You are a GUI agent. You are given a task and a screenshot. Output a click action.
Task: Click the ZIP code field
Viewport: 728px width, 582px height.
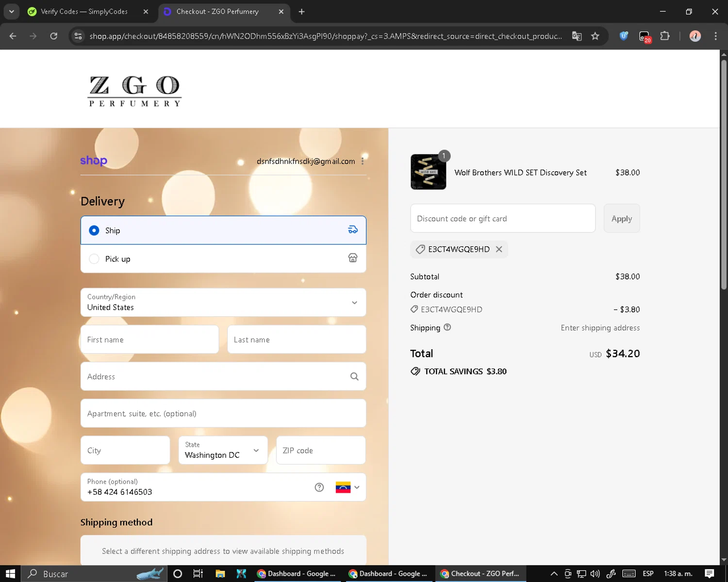pos(321,450)
